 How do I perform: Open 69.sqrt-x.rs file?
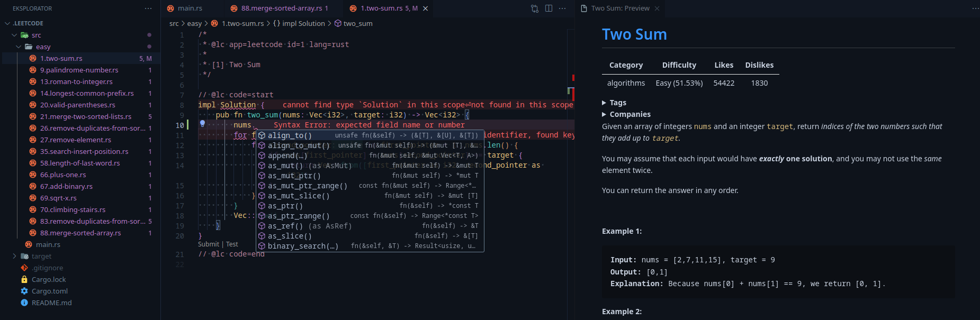58,198
